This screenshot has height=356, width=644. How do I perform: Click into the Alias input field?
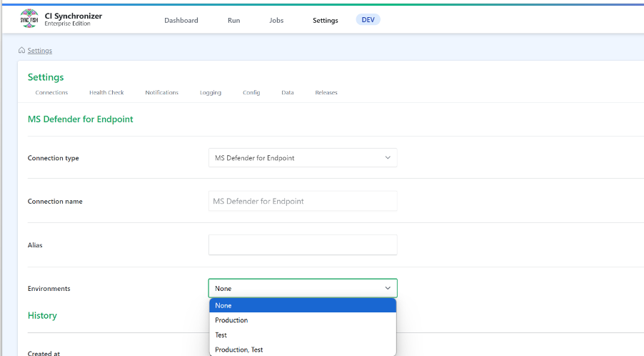point(303,245)
